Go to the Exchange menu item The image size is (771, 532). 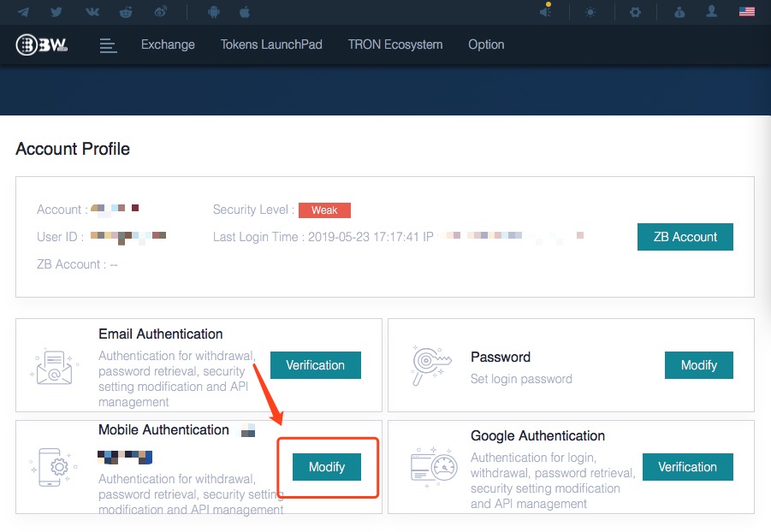coord(168,44)
